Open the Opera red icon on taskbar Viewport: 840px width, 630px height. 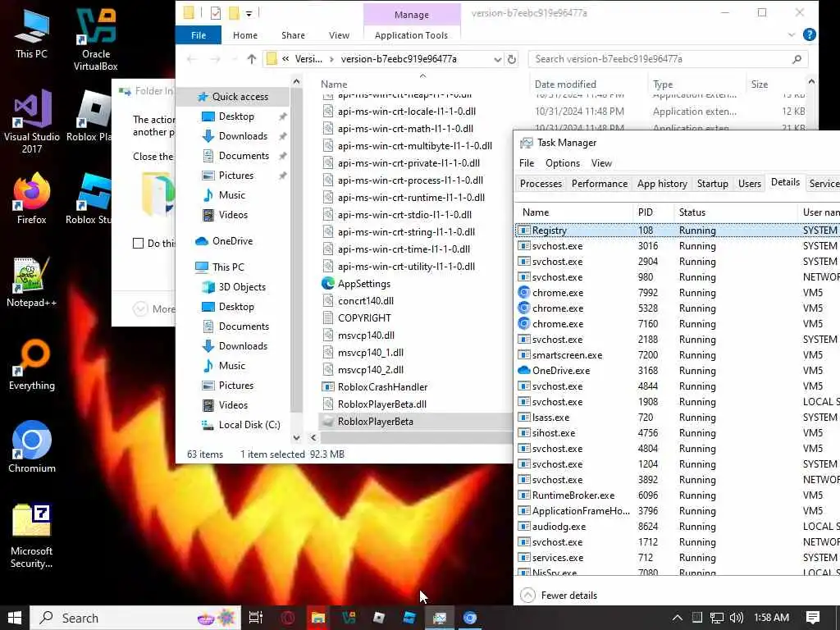[288, 618]
